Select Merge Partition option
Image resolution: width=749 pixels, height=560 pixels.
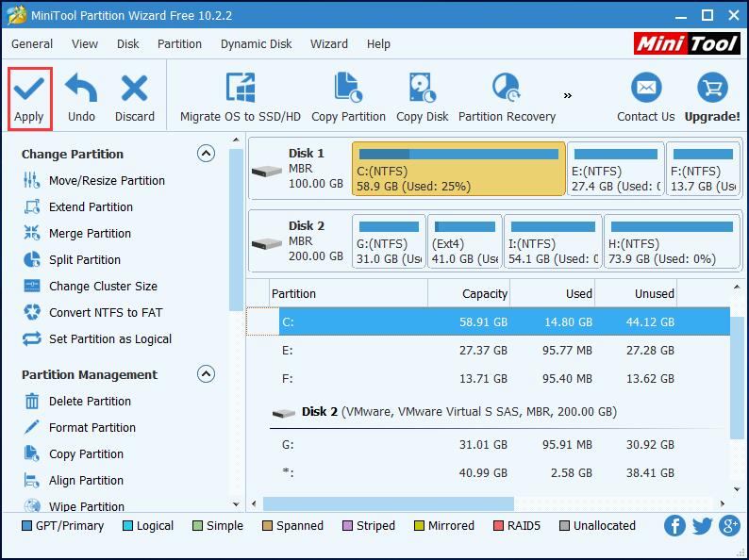[x=77, y=234]
